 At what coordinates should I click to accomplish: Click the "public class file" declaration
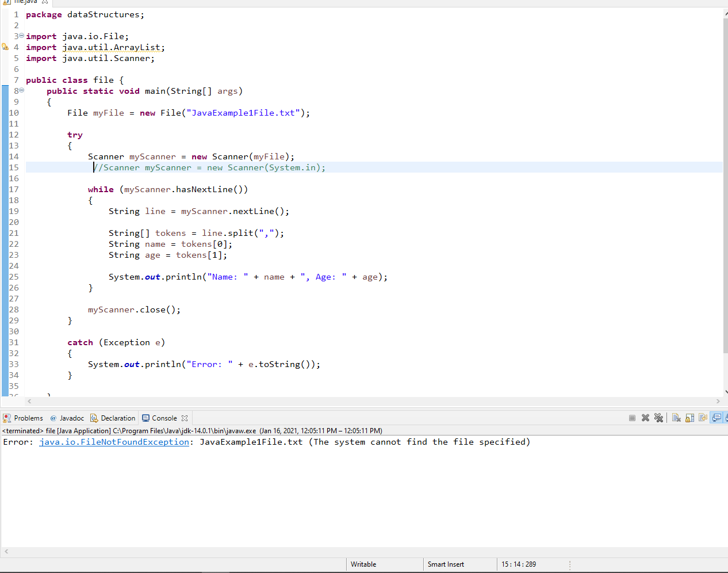click(x=70, y=80)
